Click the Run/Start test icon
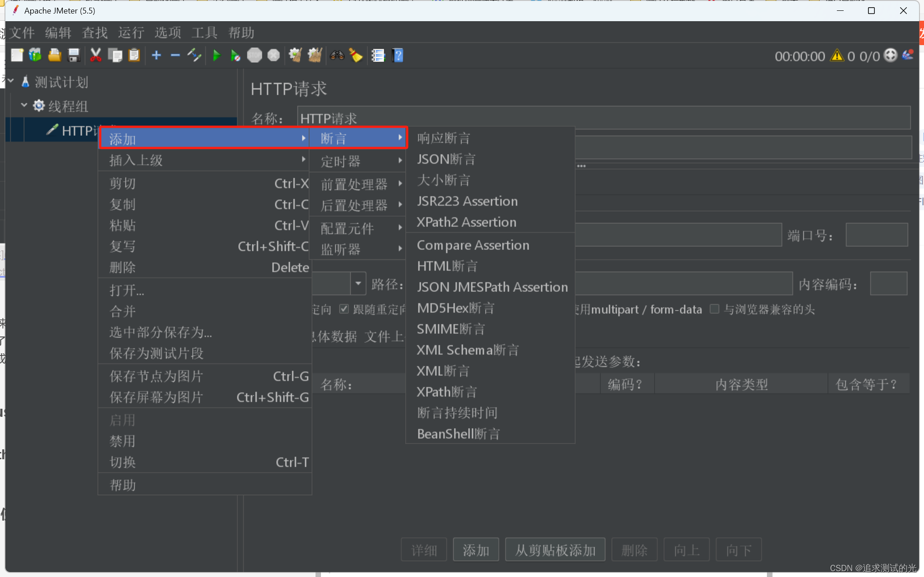The image size is (924, 577). (217, 55)
